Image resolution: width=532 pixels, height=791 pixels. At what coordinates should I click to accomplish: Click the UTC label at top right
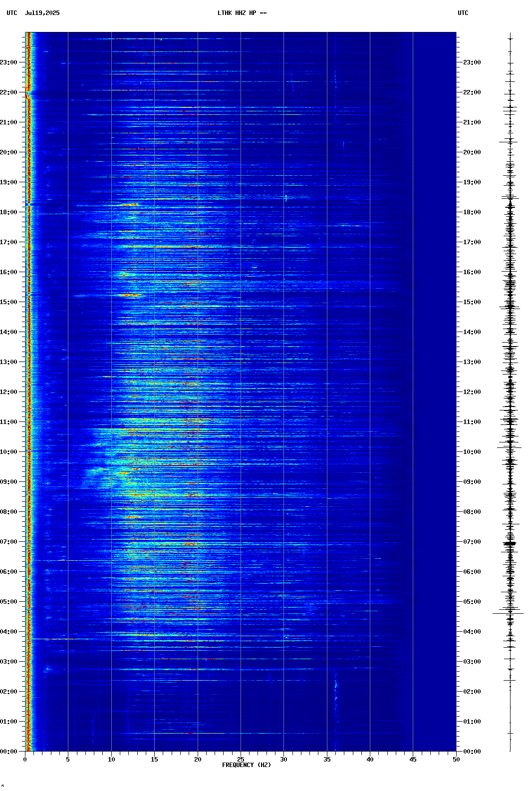[x=463, y=13]
